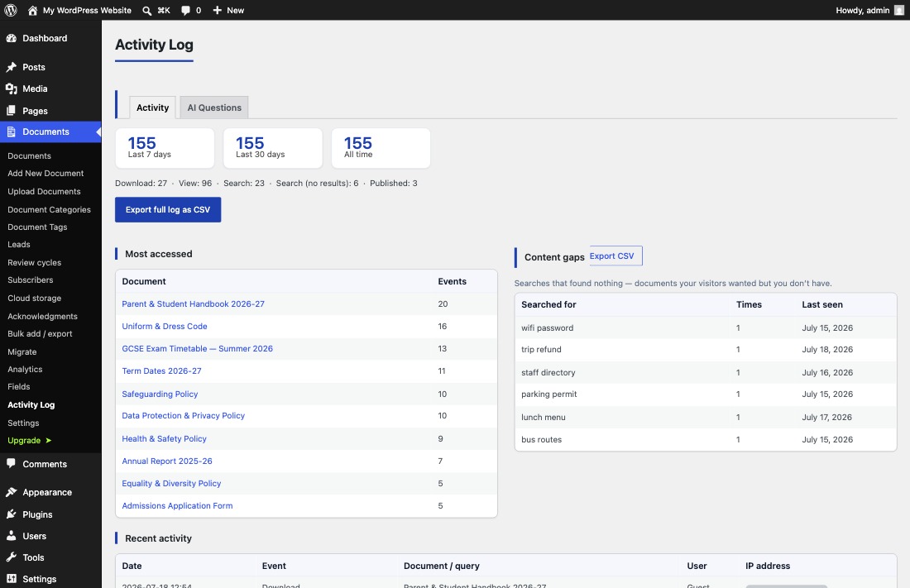Click the Plugins plug icon

tap(11, 514)
